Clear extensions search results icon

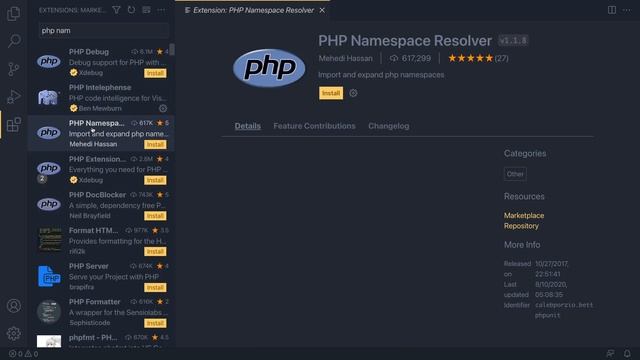tap(146, 10)
